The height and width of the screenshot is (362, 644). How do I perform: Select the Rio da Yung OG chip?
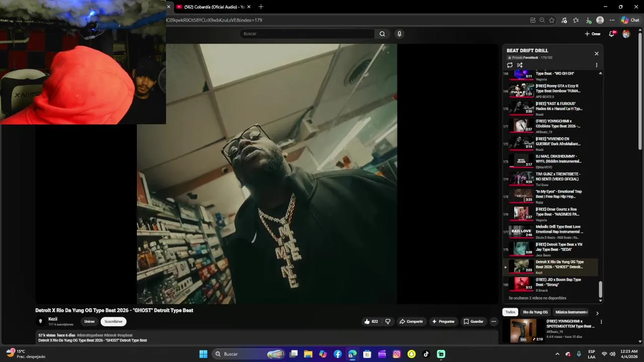coord(535,312)
